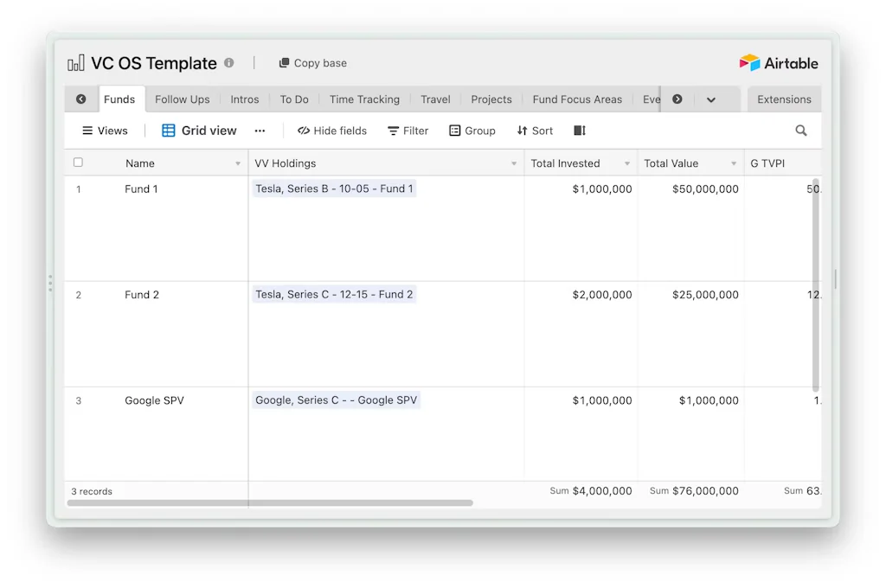Click the left edge embed drag handle
This screenshot has height=588, width=886.
50,283
